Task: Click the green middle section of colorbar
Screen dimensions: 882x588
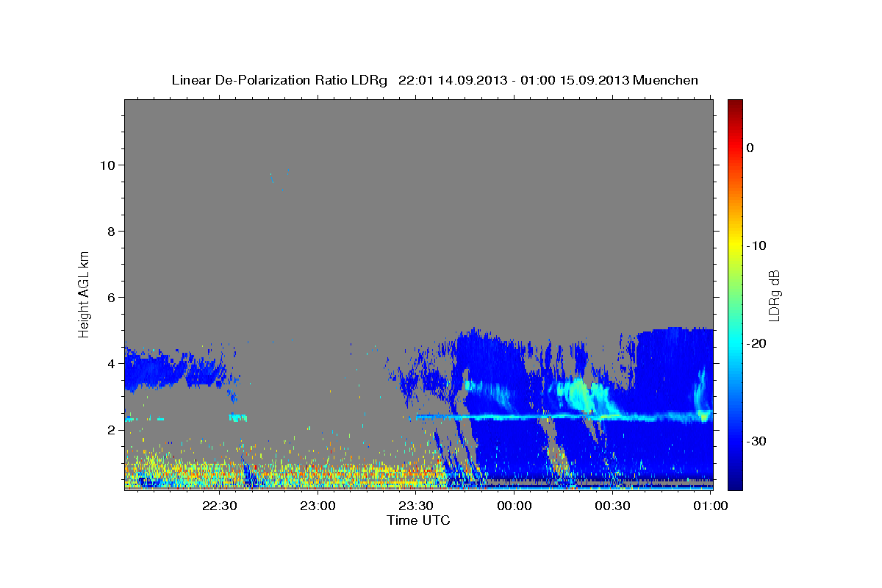Action: pyautogui.click(x=735, y=294)
